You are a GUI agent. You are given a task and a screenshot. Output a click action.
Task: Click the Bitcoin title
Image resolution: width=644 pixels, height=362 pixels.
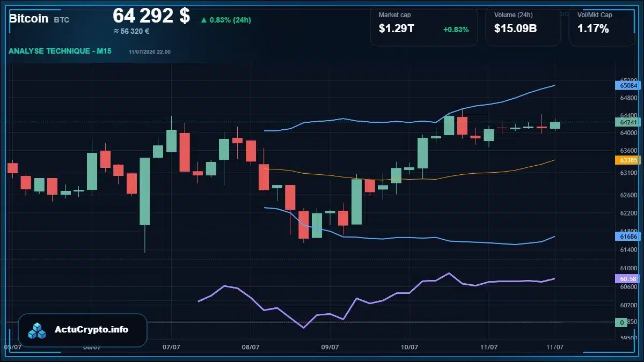28,18
